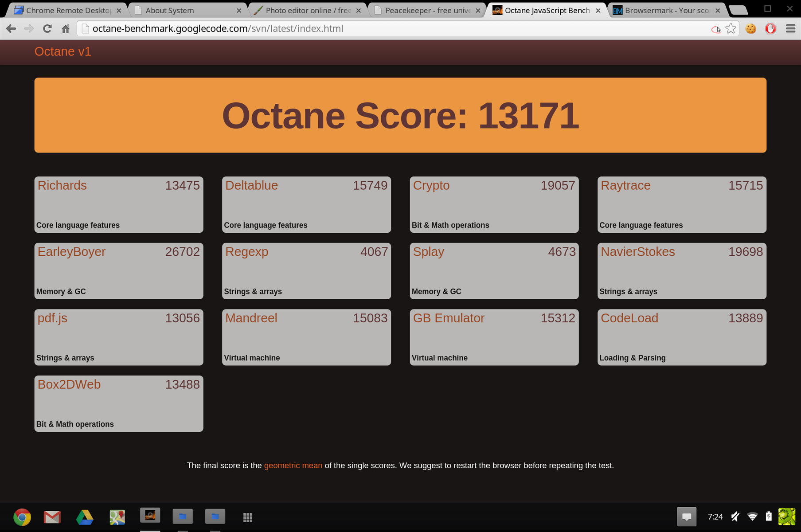The height and width of the screenshot is (532, 801).
Task: Switch to the Browsermark tab
Action: pyautogui.click(x=667, y=10)
